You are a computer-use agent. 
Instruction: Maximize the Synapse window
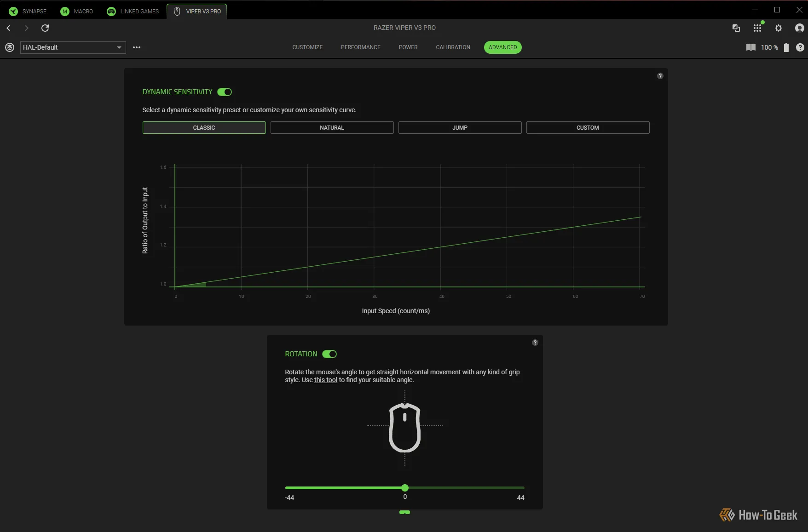(777, 10)
